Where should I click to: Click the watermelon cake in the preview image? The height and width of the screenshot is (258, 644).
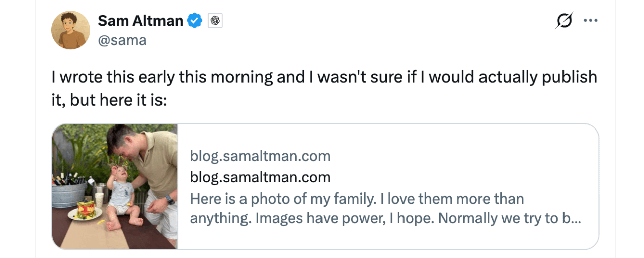point(85,211)
